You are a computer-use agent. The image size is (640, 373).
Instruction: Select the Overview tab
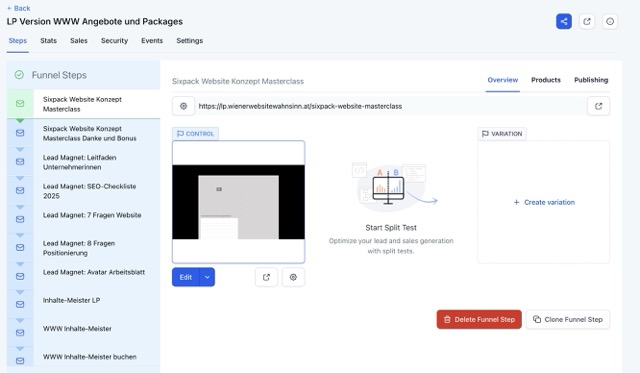click(x=503, y=80)
